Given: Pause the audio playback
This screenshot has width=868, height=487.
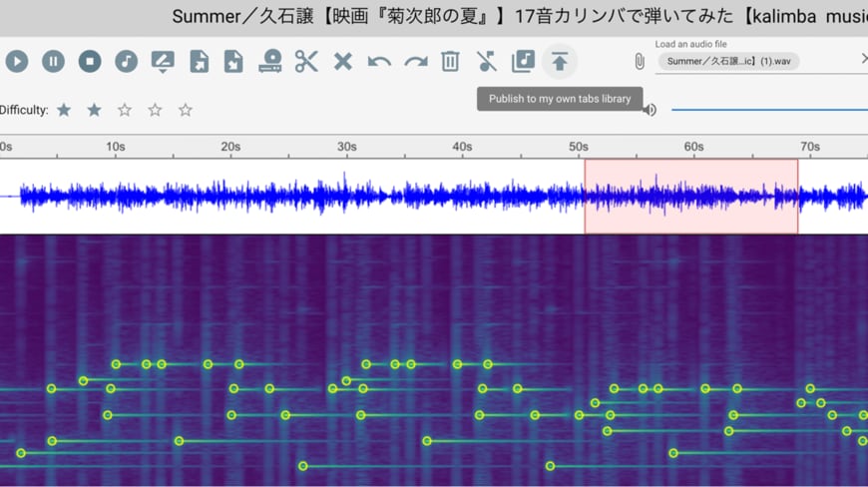Looking at the screenshot, I should [x=53, y=61].
